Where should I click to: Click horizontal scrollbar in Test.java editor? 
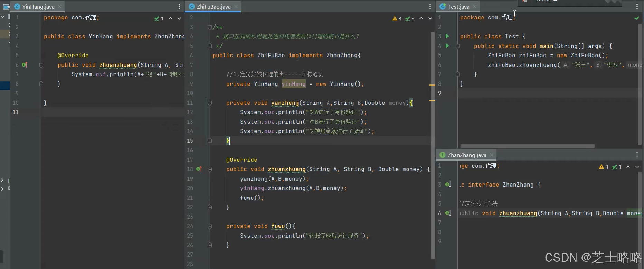(x=527, y=146)
